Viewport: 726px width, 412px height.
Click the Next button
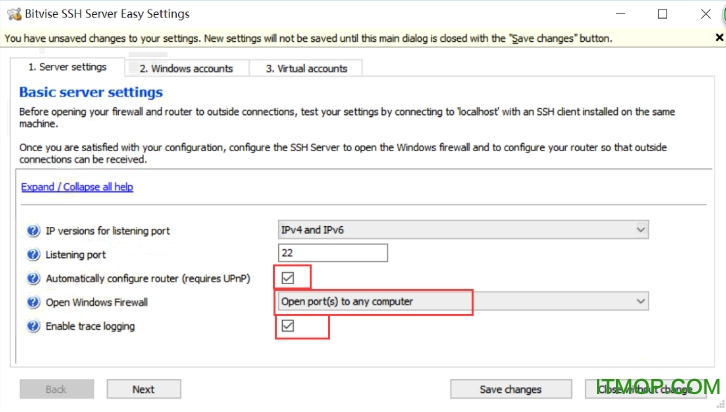(143, 389)
